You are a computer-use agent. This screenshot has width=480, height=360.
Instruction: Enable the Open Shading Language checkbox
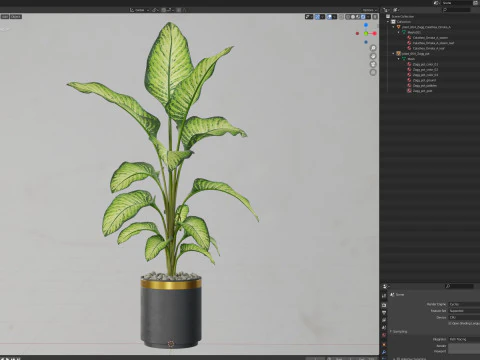click(450, 323)
